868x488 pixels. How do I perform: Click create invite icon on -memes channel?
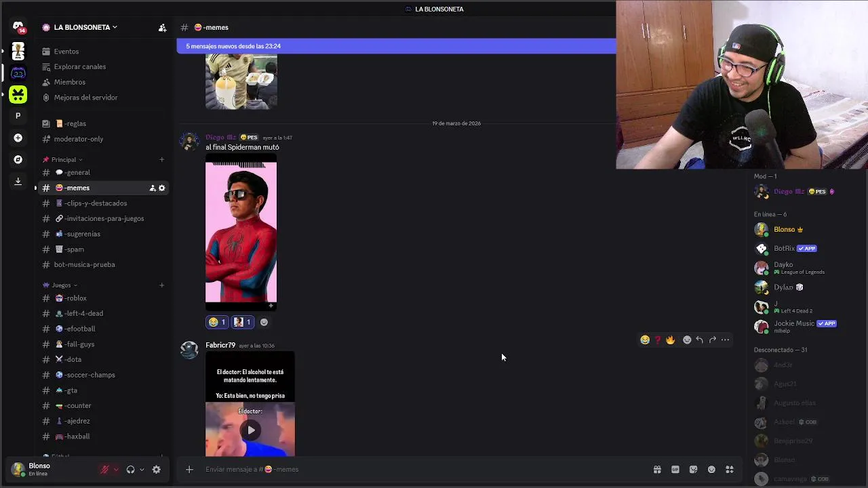(x=153, y=188)
